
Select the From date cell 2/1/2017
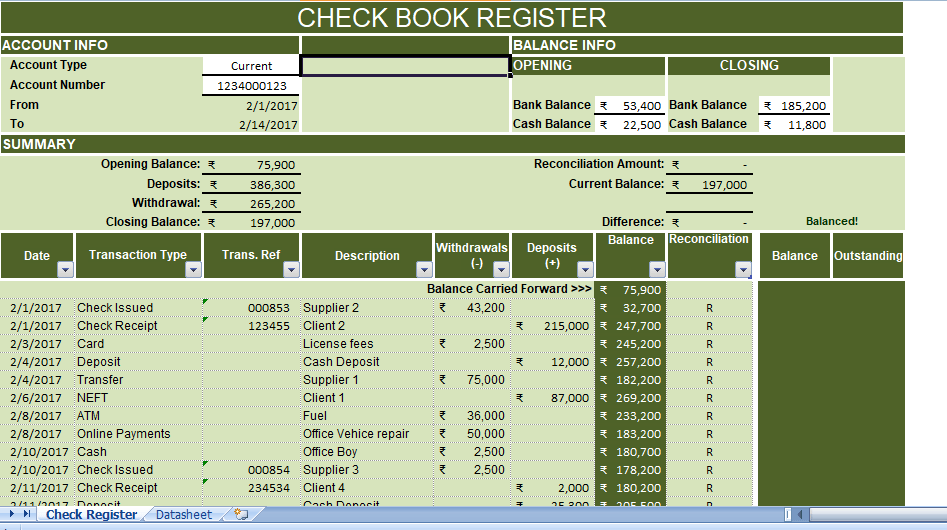click(x=251, y=106)
